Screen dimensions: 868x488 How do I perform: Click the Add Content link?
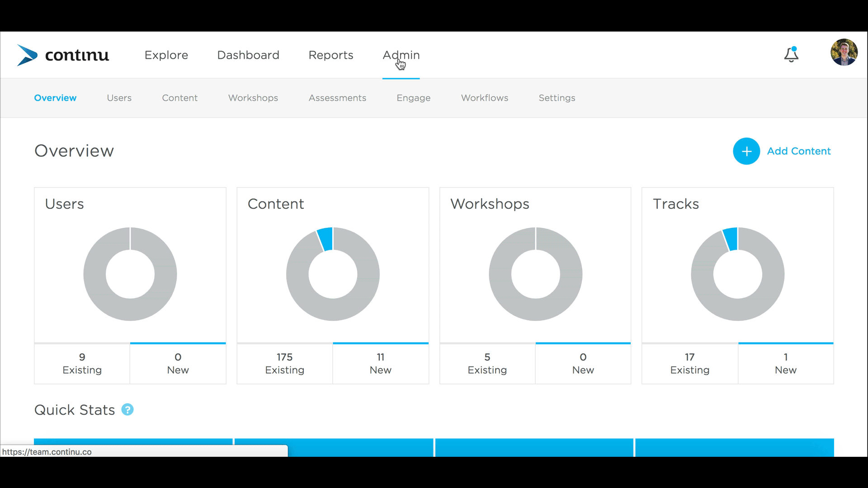(x=799, y=151)
